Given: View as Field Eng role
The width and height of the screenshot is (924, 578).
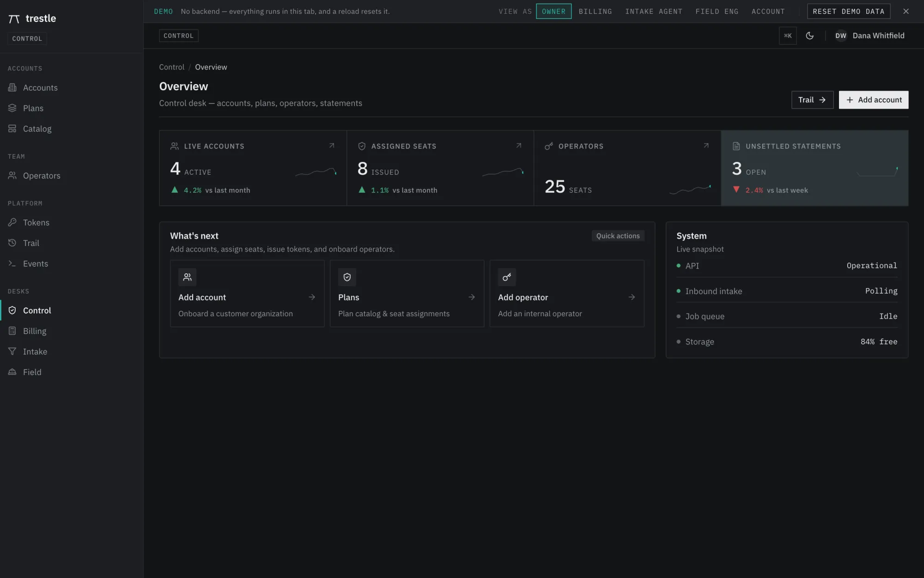Looking at the screenshot, I should (717, 12).
